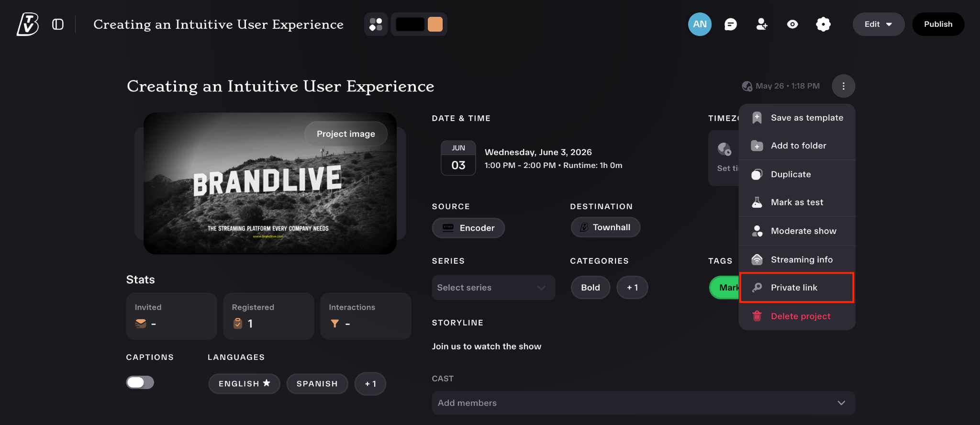Image resolution: width=980 pixels, height=425 pixels.
Task: Select the orange color swatch
Action: click(435, 24)
